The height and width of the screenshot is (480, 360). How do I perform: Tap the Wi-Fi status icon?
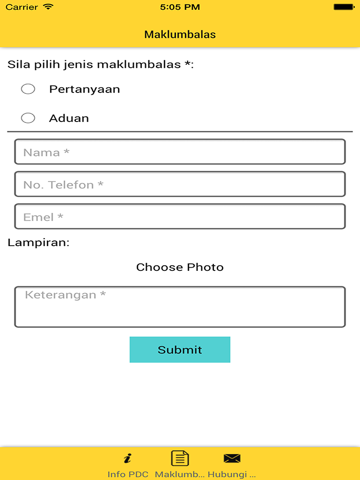point(48,7)
